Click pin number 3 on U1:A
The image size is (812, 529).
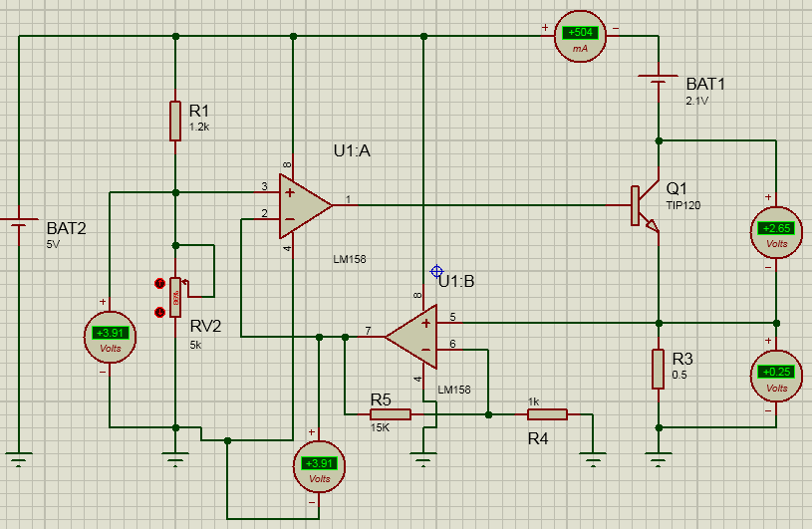[264, 186]
